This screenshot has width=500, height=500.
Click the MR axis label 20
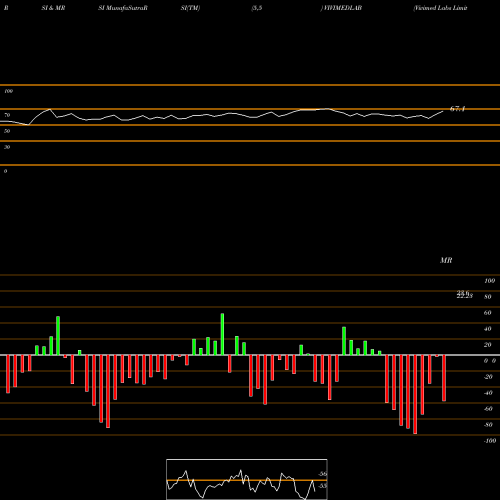coord(487,345)
